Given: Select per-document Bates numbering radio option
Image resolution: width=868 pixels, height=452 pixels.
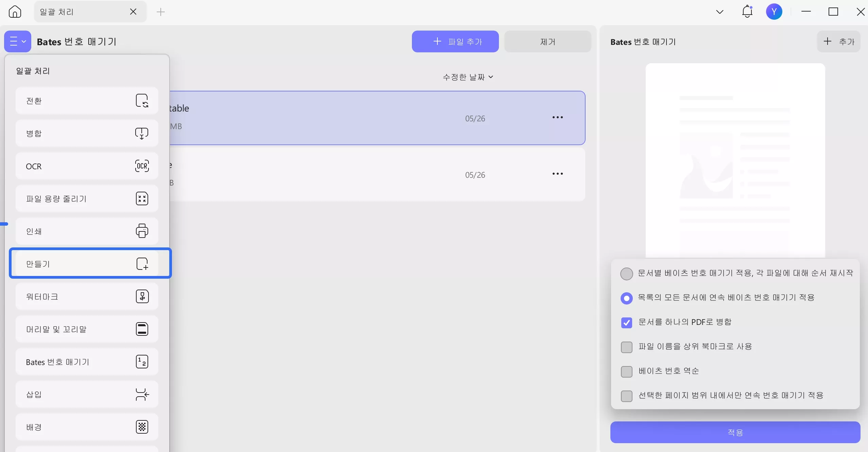Looking at the screenshot, I should [x=626, y=274].
